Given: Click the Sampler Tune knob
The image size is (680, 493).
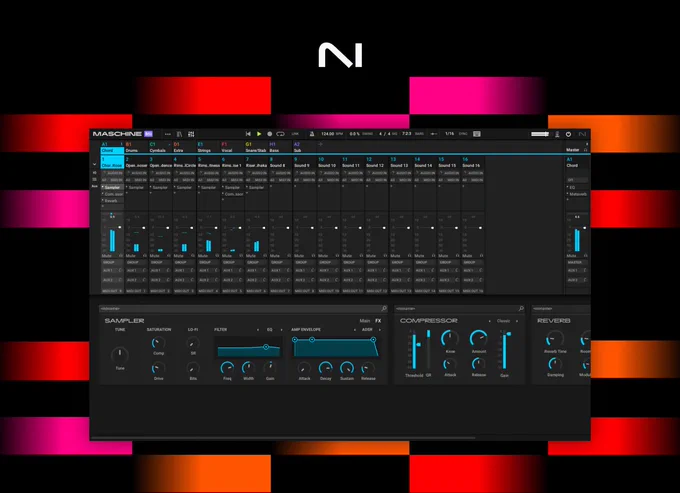Looking at the screenshot, I should (x=120, y=355).
